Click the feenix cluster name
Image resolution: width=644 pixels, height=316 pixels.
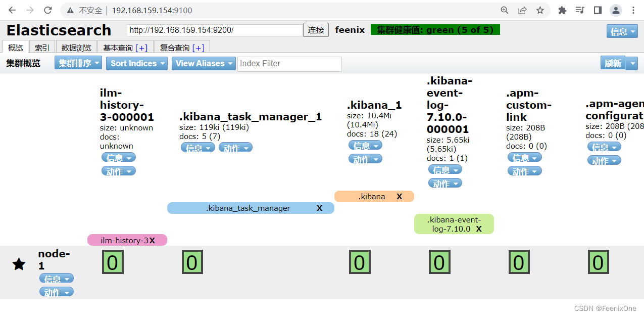tap(350, 30)
